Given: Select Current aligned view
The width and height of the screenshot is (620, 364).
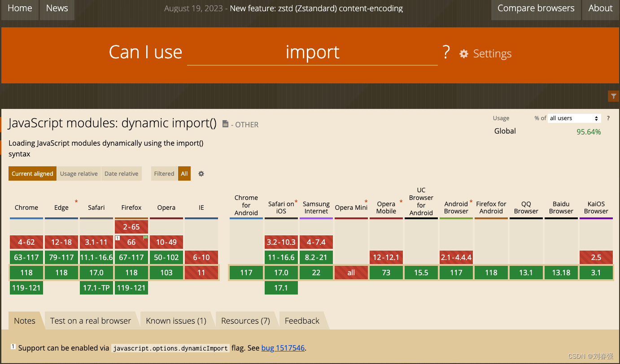Looking at the screenshot, I should point(32,174).
